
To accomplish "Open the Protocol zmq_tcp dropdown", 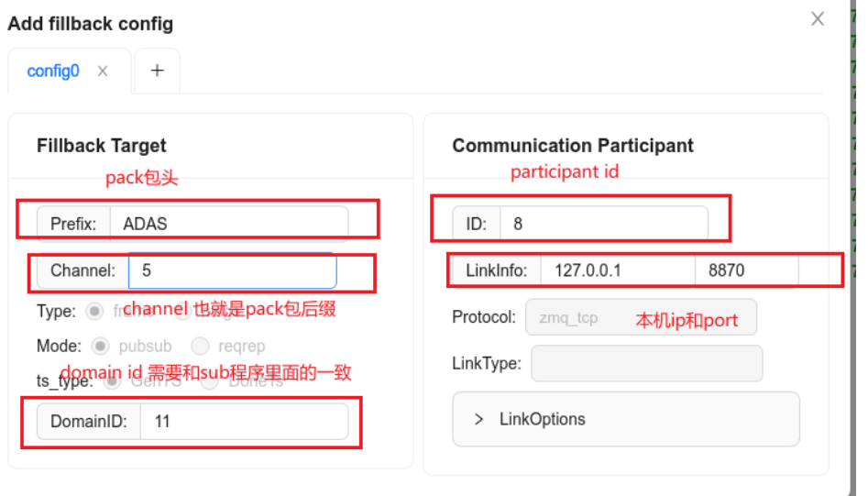I will tap(641, 317).
